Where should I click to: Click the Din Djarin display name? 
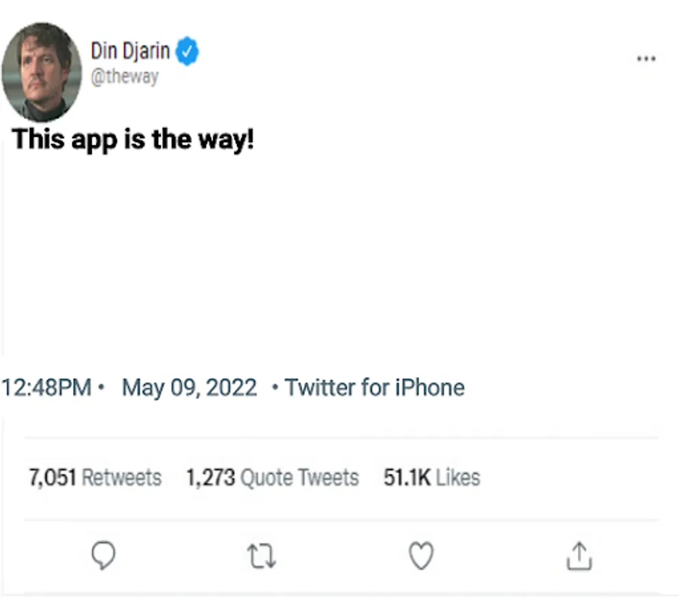tap(130, 51)
